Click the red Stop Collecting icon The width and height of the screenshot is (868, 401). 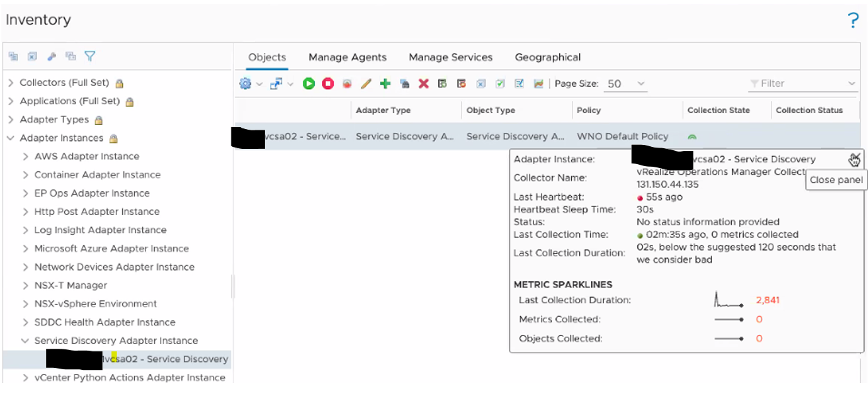(328, 83)
